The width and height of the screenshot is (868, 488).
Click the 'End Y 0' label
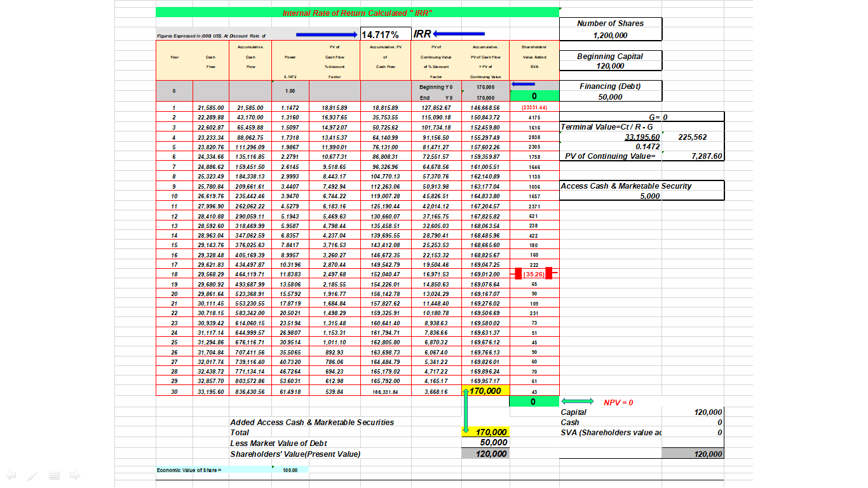tap(436, 98)
